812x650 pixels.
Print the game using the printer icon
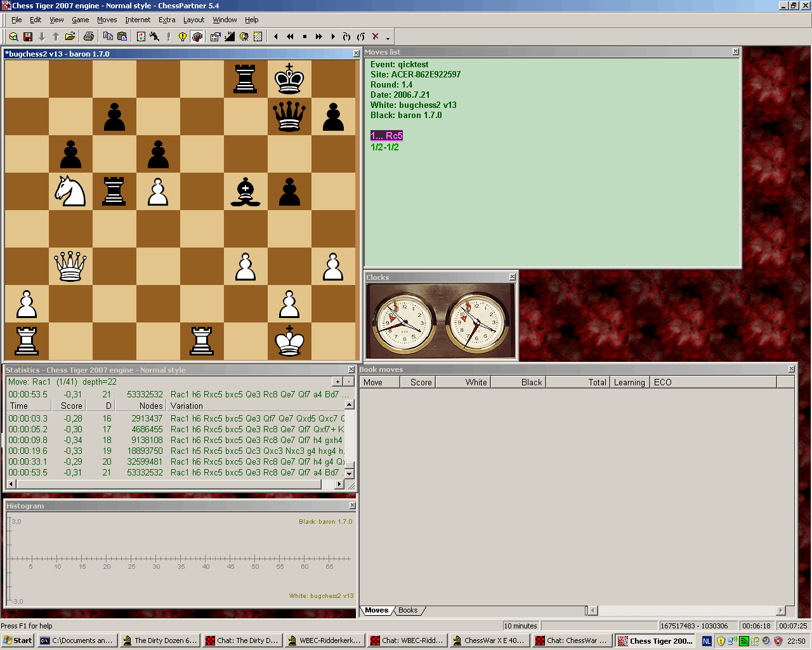pos(89,37)
